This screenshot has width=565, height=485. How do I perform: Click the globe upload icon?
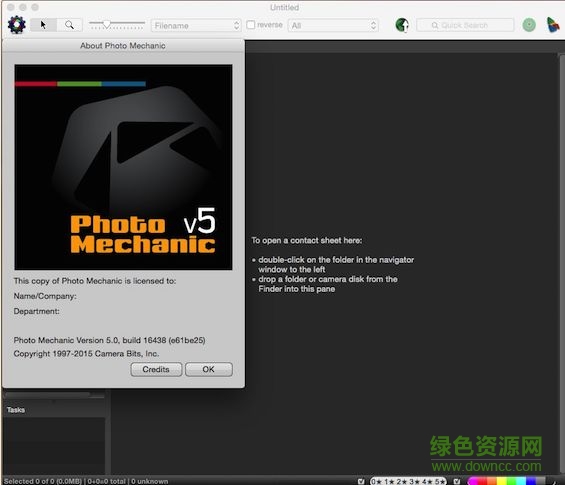[402, 25]
